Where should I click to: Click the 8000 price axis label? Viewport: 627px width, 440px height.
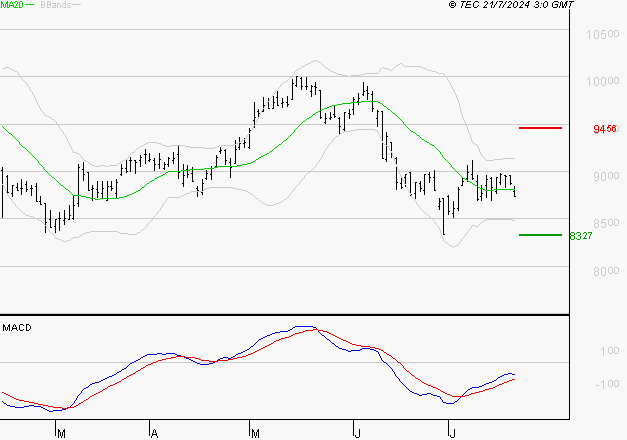click(x=606, y=271)
